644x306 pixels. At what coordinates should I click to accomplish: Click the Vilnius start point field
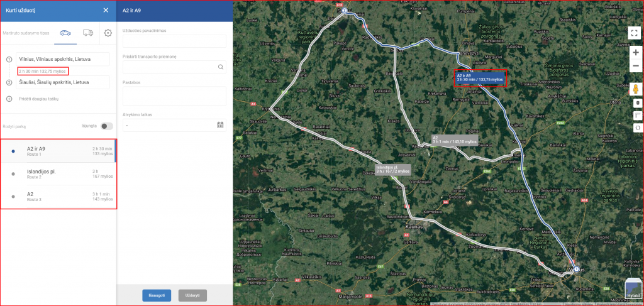point(63,59)
